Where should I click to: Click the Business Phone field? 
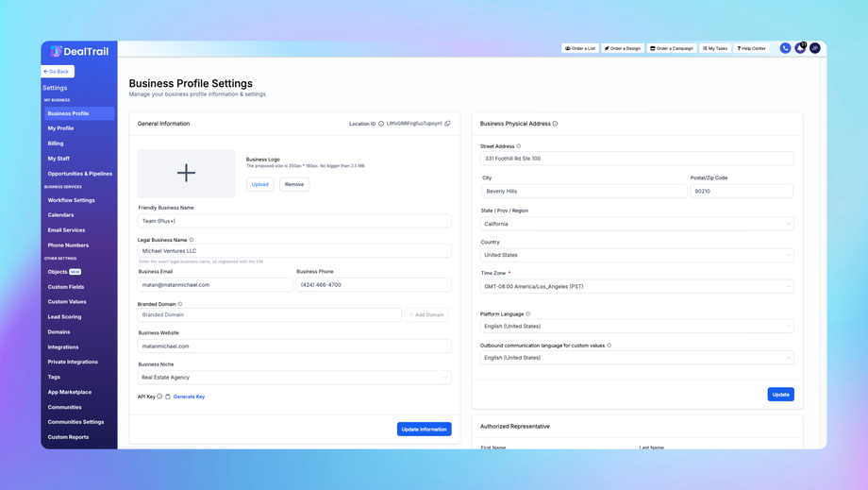374,284
